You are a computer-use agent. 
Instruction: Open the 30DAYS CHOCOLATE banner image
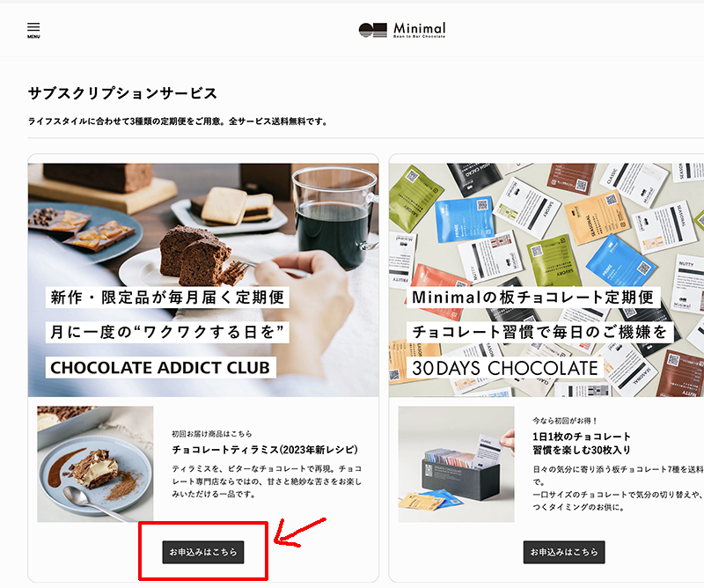546,280
